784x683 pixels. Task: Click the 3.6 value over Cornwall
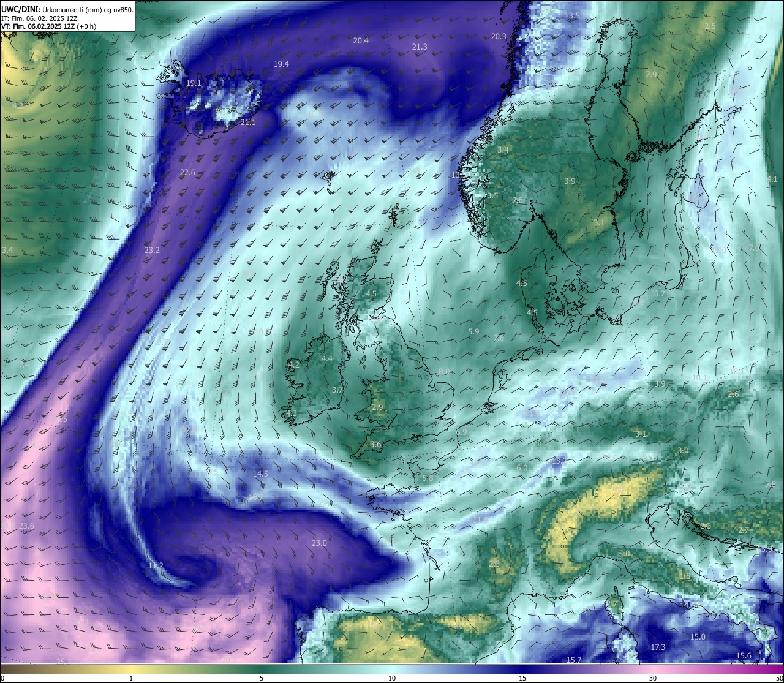pos(375,445)
